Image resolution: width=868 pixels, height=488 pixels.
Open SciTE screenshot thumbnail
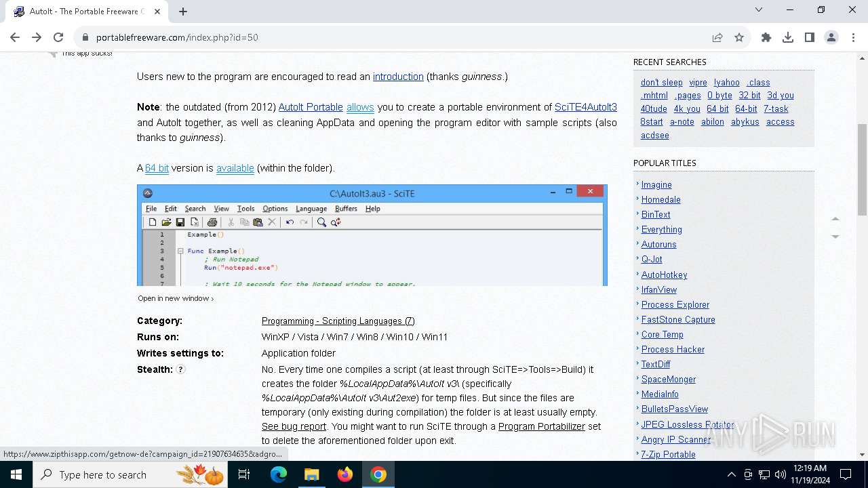(x=372, y=235)
